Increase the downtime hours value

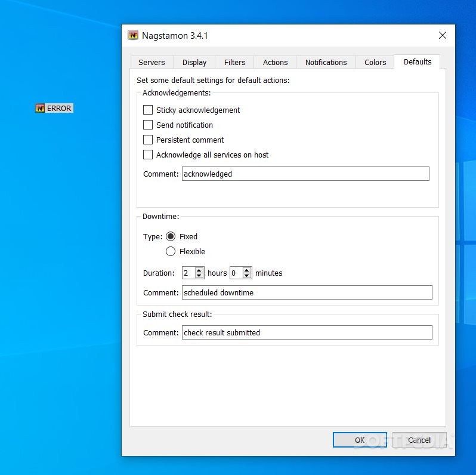(x=199, y=270)
